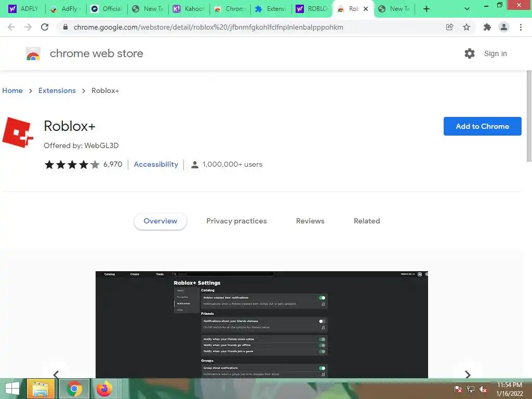This screenshot has height=399, width=532.
Task: Go back with the browser back arrow
Action: pos(11,27)
